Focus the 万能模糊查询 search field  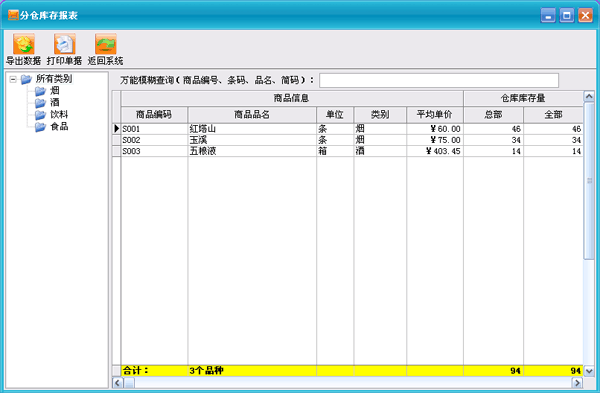click(x=439, y=80)
